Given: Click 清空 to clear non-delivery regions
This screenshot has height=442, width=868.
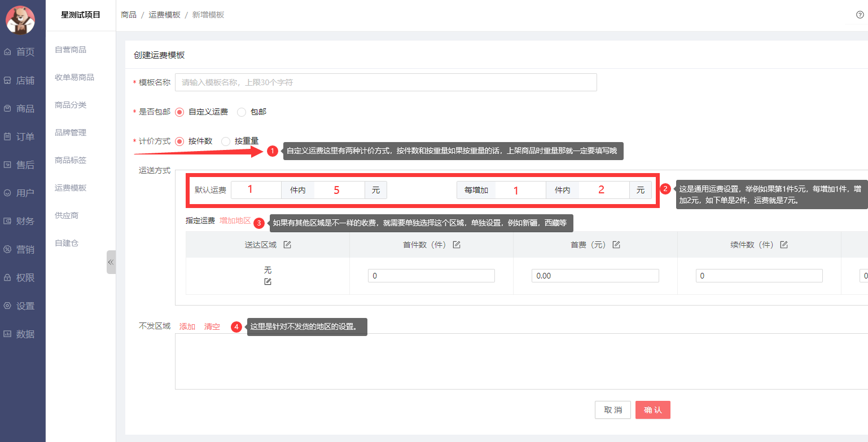Looking at the screenshot, I should 212,326.
